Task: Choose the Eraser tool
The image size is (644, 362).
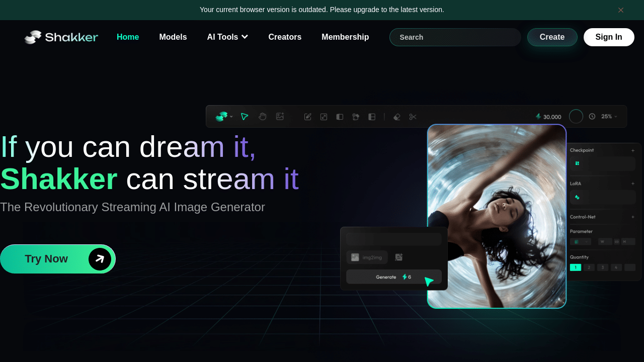Action: (x=396, y=116)
